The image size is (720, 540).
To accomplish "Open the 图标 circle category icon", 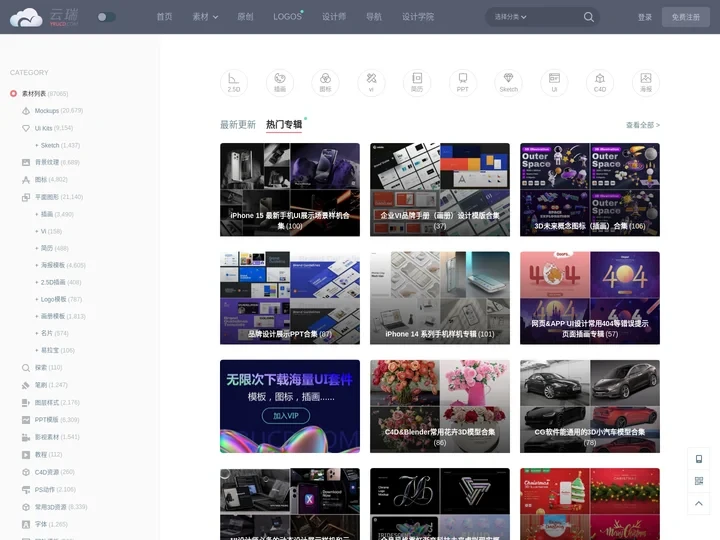I will [326, 83].
